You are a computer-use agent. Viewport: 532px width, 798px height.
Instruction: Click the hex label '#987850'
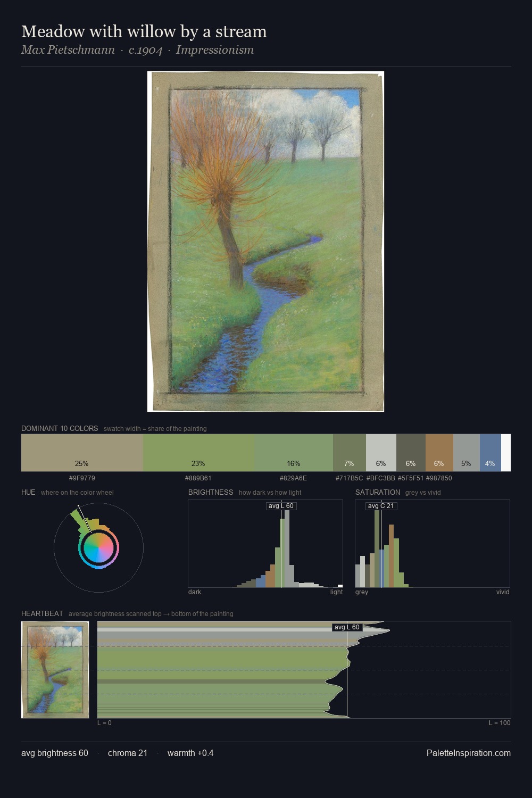439,478
